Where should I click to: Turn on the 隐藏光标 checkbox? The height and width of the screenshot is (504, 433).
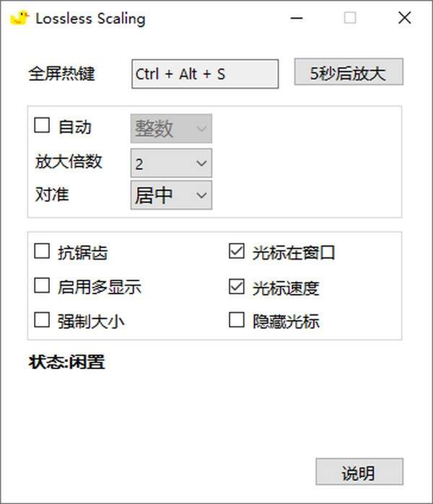(237, 319)
